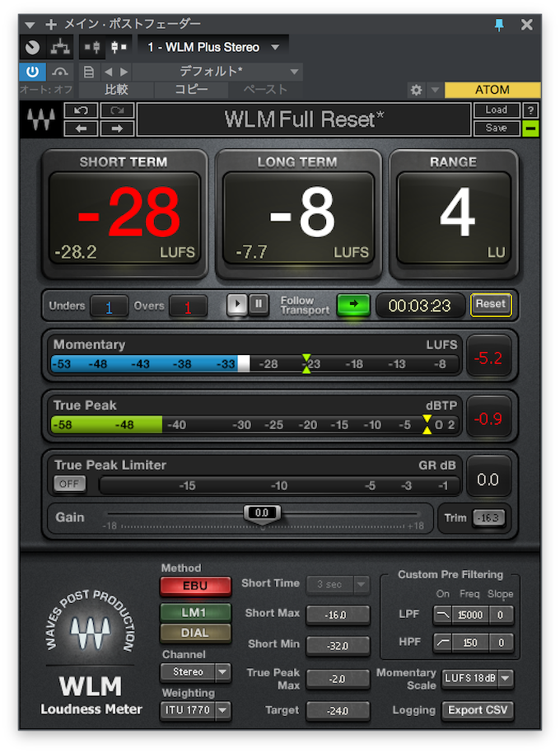Open Momentary Scale LUFS 18dB dropdown
The height and width of the screenshot is (753, 560).
point(478,679)
